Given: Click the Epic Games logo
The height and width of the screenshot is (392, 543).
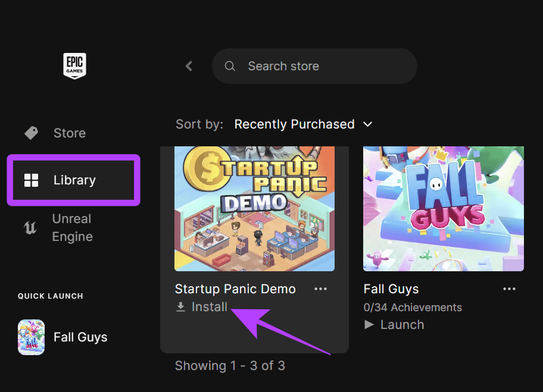Looking at the screenshot, I should 74,66.
